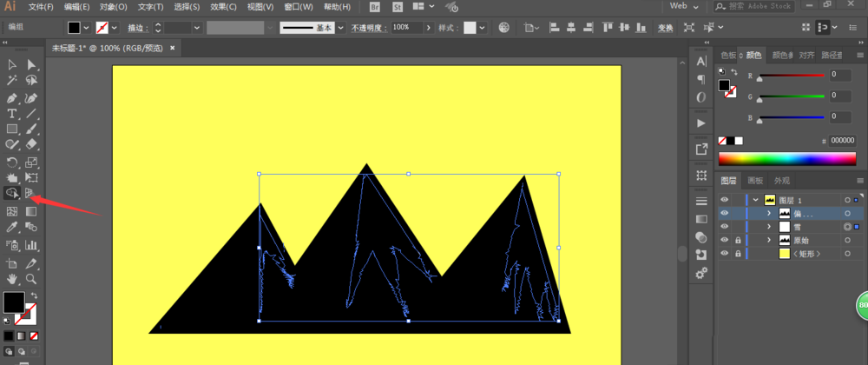Unlock the 〈矩形〉 layer
This screenshot has width=868, height=365.
point(738,254)
